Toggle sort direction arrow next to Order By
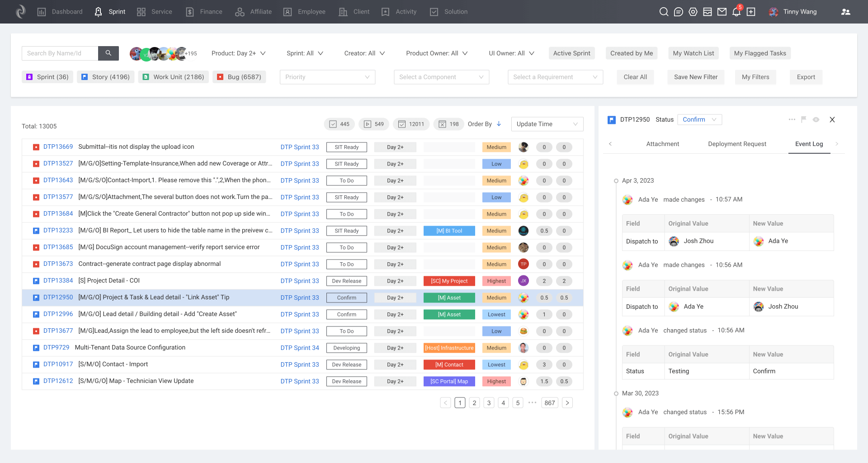Screen dimensions: 868x463 click(499, 124)
